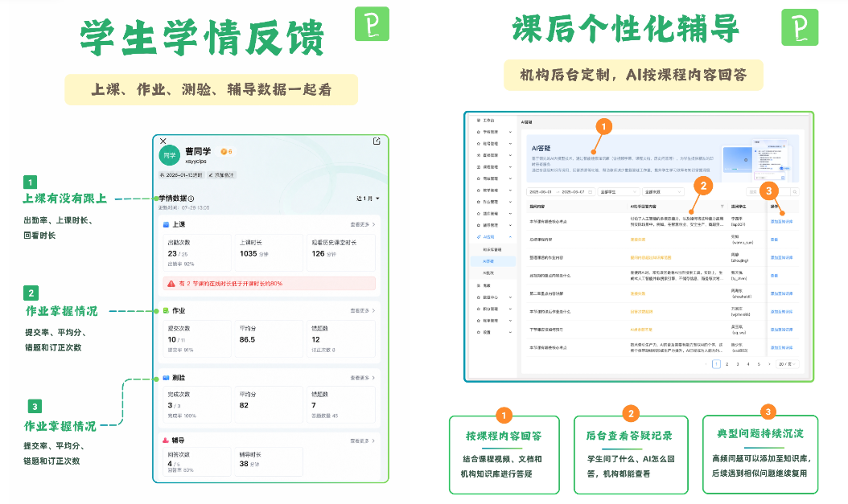Click 查看更多 in the 上课 card

pos(362,224)
